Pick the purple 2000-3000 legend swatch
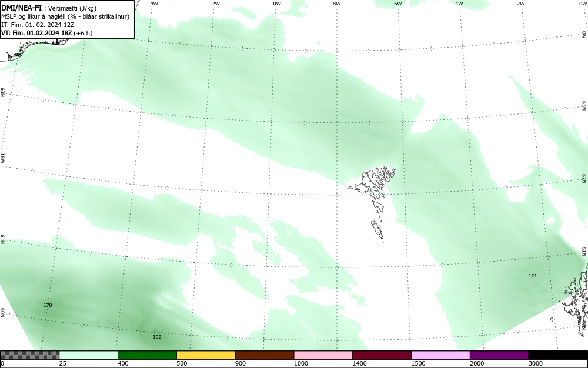 499,355
